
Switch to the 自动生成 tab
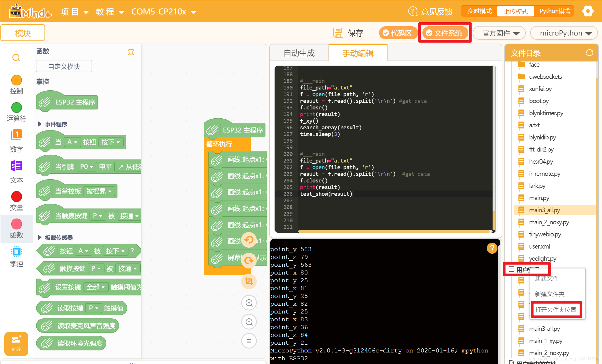pyautogui.click(x=299, y=53)
